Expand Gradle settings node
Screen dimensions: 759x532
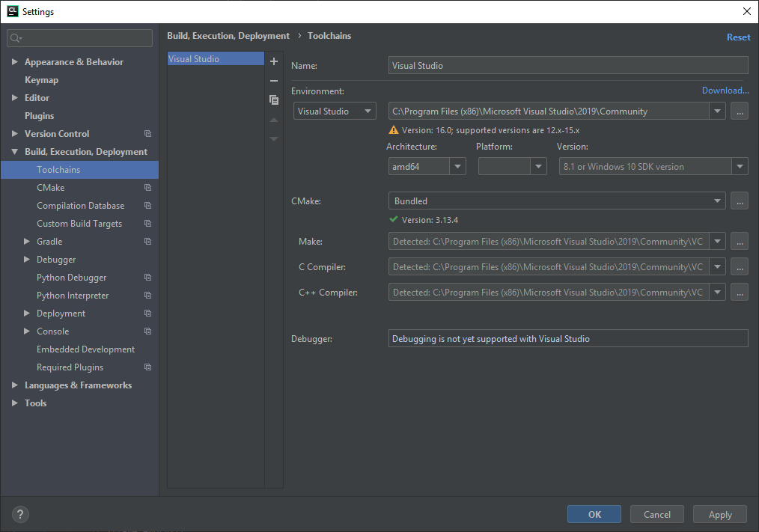coord(27,241)
